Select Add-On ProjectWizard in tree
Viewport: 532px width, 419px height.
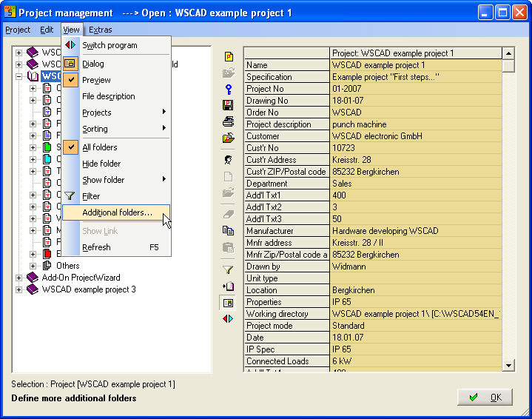point(81,278)
